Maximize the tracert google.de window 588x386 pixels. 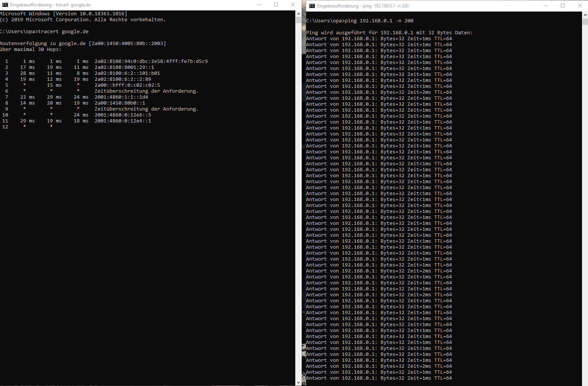pyautogui.click(x=276, y=5)
